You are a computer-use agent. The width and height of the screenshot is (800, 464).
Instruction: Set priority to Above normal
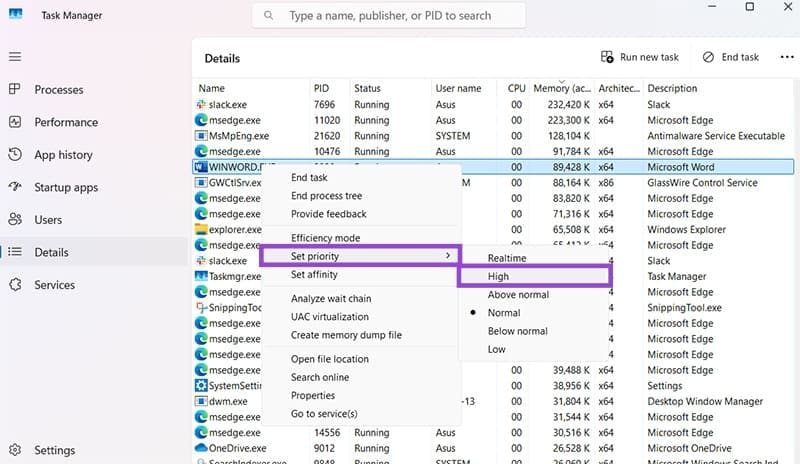(x=518, y=295)
